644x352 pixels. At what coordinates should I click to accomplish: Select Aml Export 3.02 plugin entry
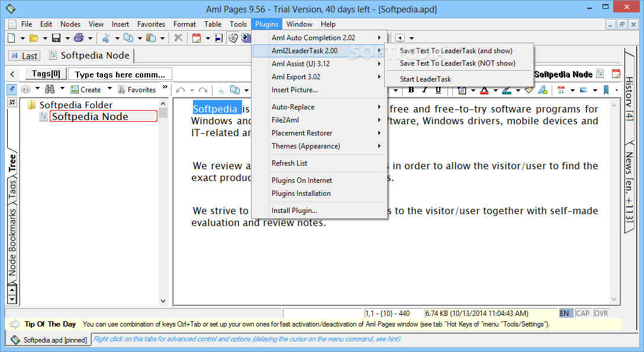[320, 77]
